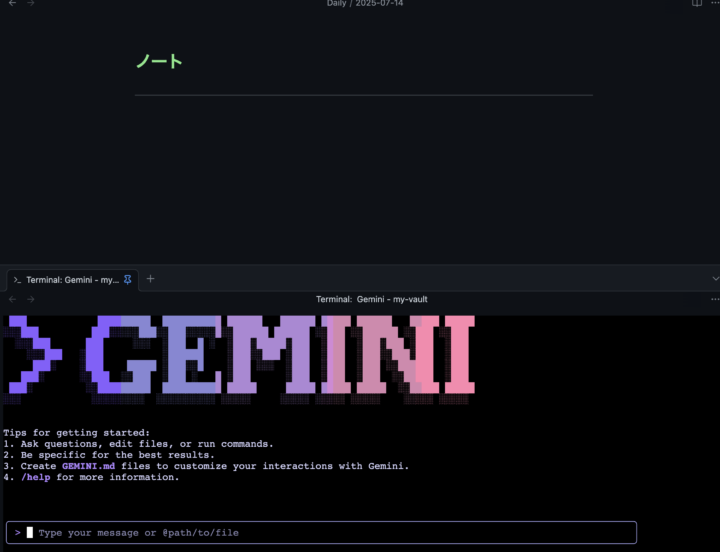This screenshot has width=720, height=552.
Task: Expand the tab list dropdown chevron
Action: [x=715, y=279]
